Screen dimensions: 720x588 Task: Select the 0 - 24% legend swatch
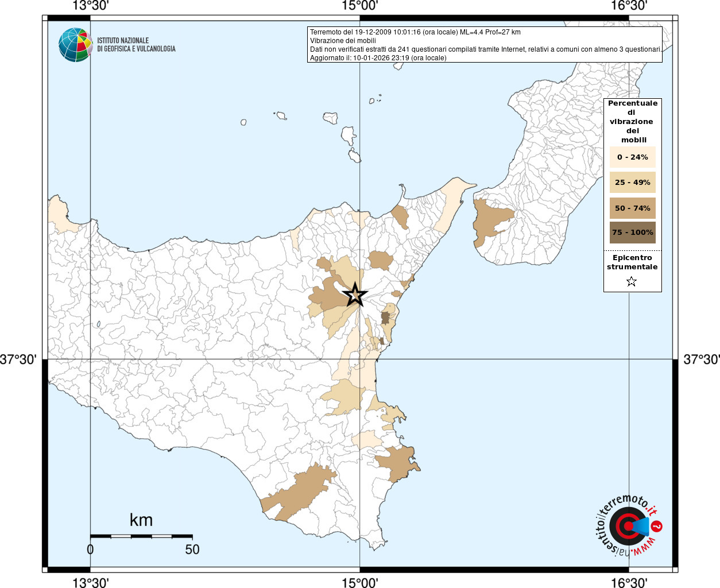click(632, 157)
